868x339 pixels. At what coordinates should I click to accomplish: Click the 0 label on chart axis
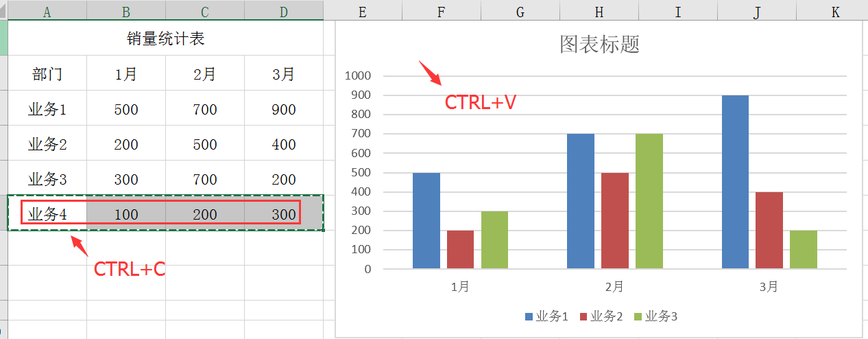tap(367, 269)
